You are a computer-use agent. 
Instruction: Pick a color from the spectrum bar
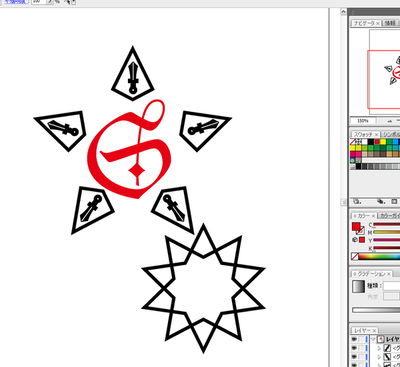tap(380, 256)
